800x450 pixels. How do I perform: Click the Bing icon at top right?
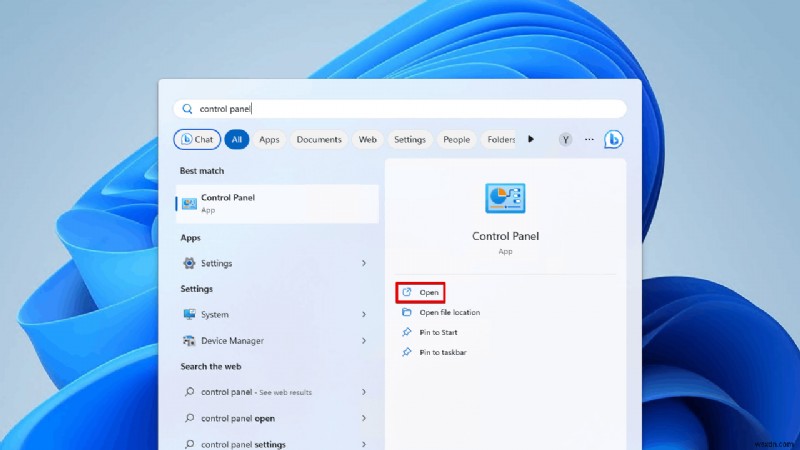(613, 139)
